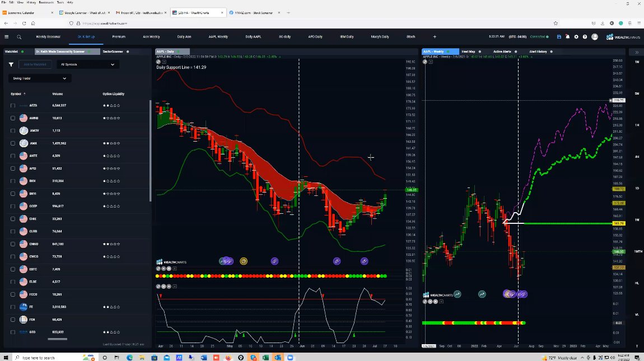
Task: Bookmark this page with the star icon
Action: (x=556, y=24)
